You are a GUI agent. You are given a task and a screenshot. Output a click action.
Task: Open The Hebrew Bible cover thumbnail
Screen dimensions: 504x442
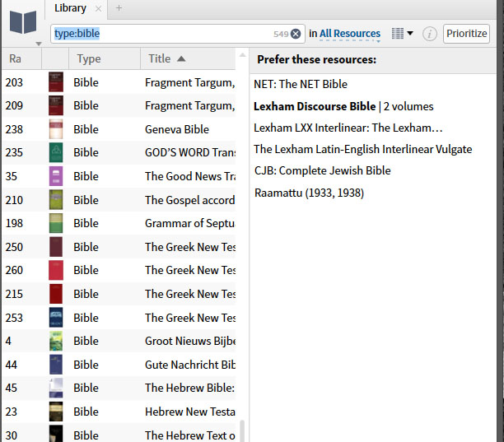click(56, 388)
